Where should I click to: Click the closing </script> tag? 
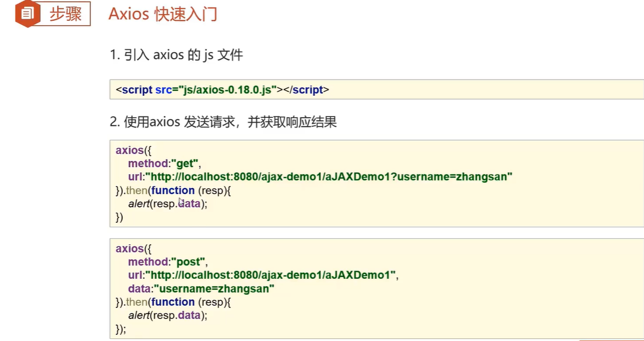tap(305, 90)
